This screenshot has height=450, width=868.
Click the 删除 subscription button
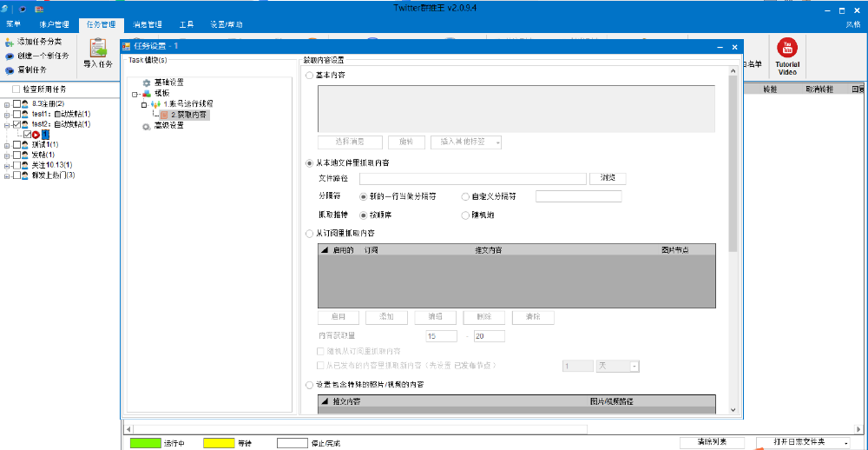[x=483, y=318]
